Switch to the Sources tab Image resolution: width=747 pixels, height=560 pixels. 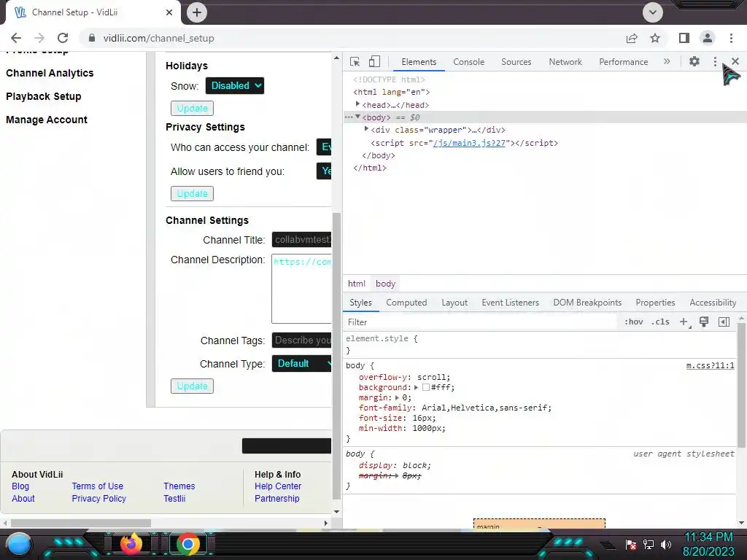coord(516,61)
